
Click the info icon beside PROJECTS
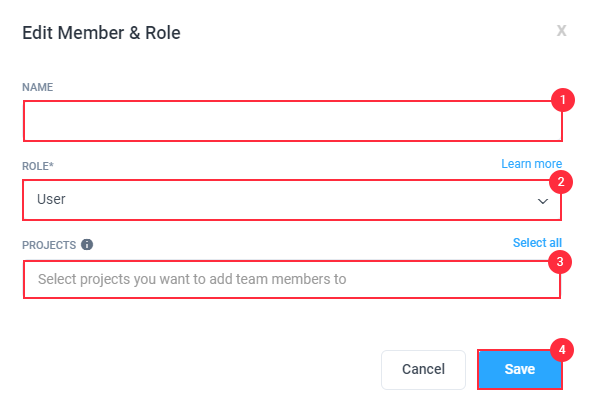pos(87,245)
